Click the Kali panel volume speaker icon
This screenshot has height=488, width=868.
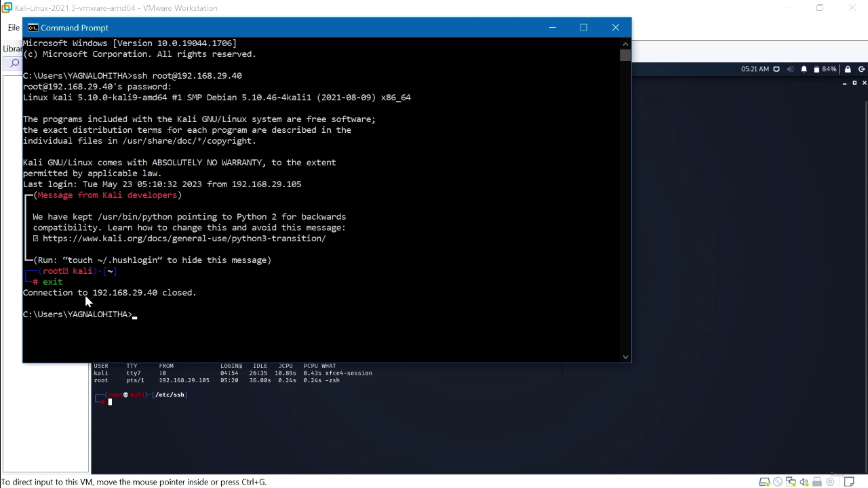pos(790,69)
